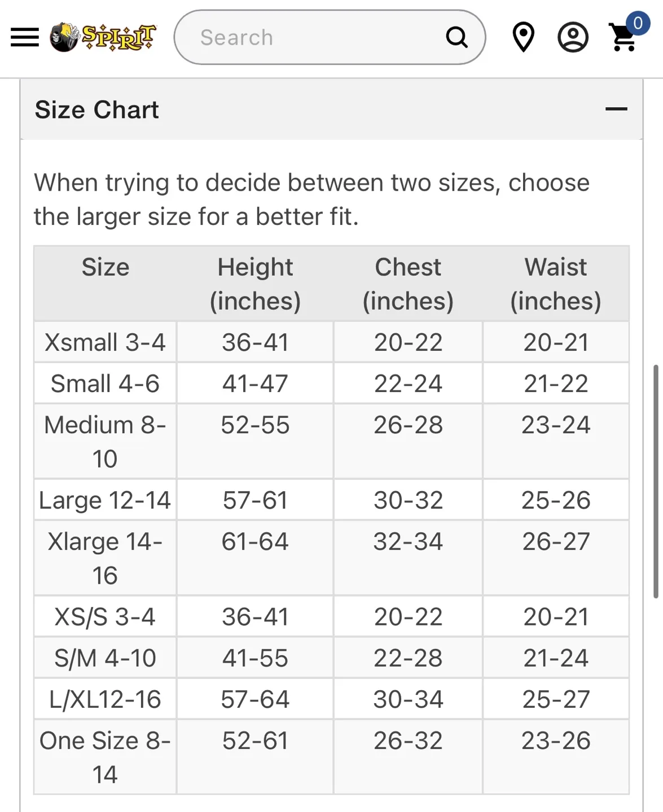
Task: Click the Size Chart heading
Action: 97,109
